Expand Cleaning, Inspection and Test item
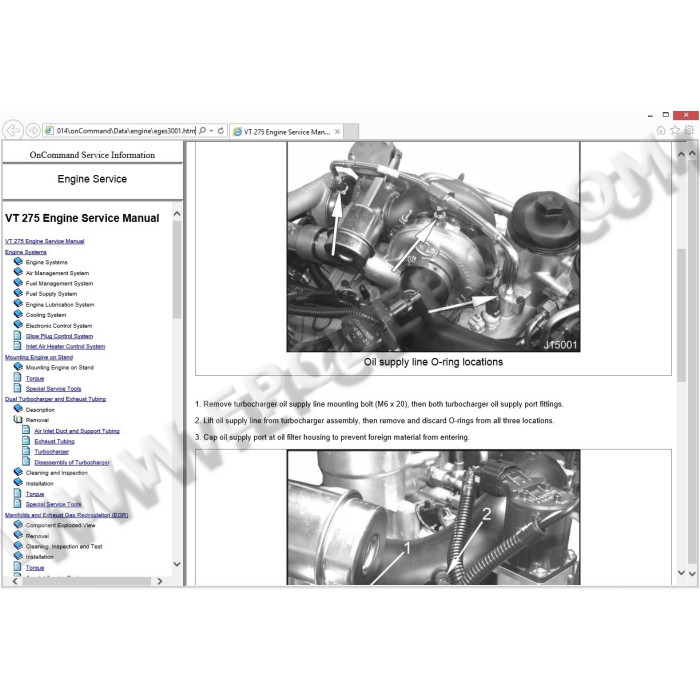The height and width of the screenshot is (700, 700). (18, 545)
